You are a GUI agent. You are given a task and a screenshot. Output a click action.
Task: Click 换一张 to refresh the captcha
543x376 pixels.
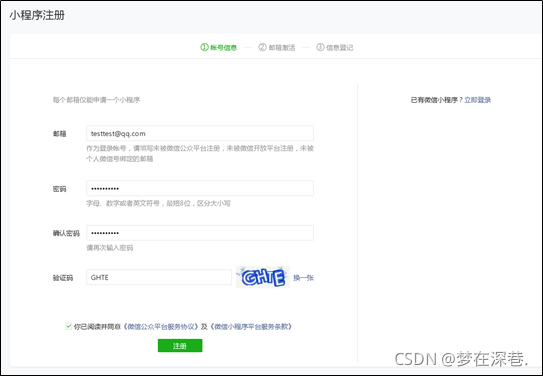(303, 278)
